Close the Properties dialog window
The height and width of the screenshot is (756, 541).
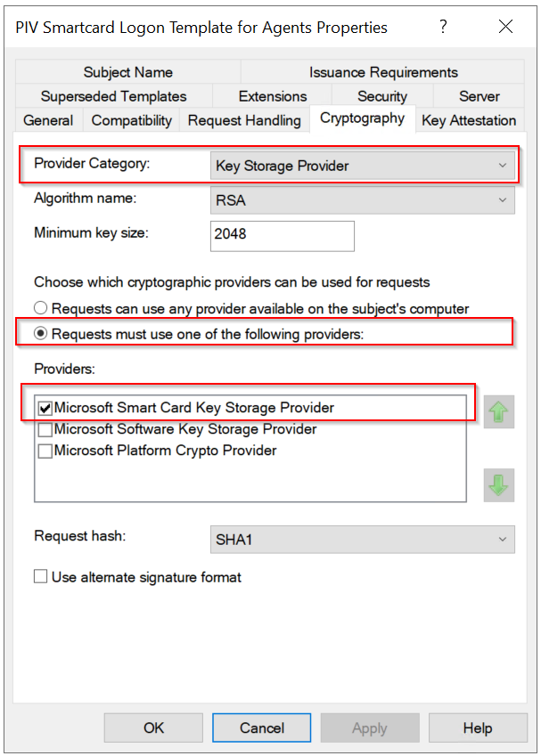(x=505, y=27)
